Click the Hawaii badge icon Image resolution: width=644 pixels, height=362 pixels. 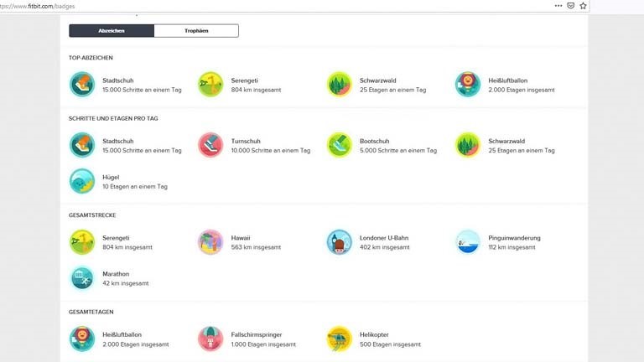pos(210,242)
